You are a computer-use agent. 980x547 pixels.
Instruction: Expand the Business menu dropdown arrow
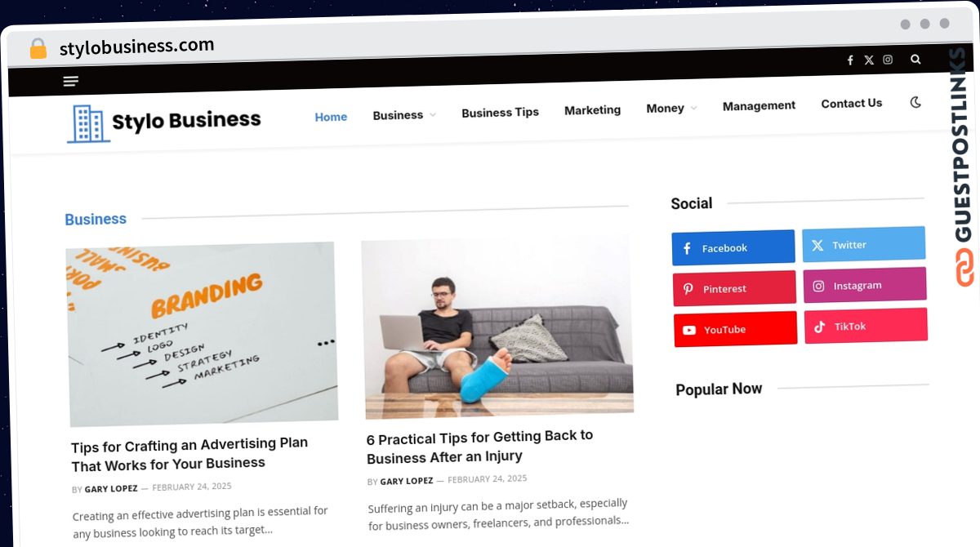pos(432,115)
